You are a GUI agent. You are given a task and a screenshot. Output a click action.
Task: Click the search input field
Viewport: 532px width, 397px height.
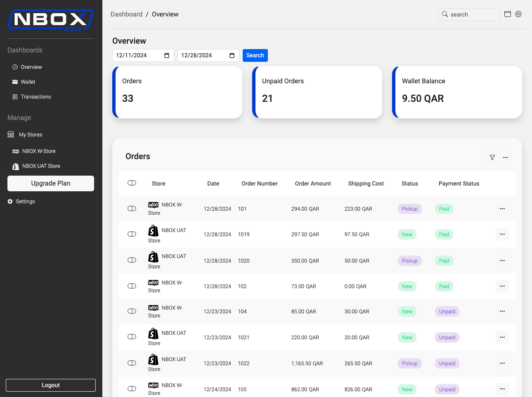click(473, 14)
